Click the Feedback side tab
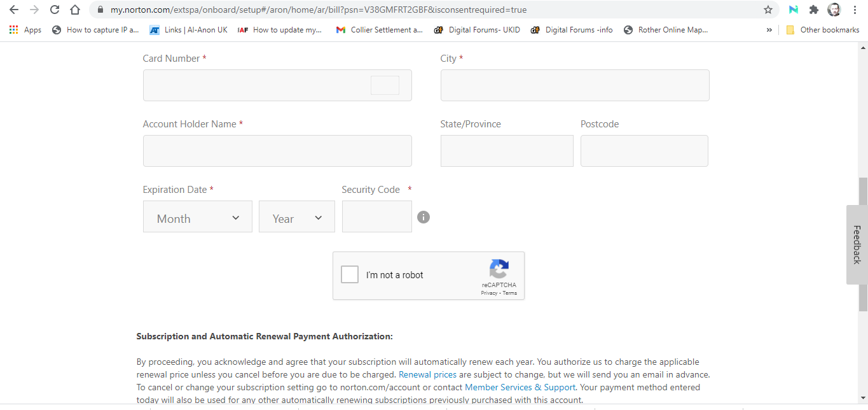 click(857, 244)
